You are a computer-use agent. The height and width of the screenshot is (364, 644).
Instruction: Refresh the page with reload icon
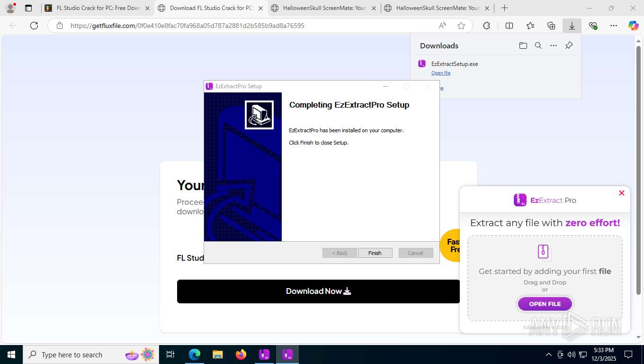point(34,26)
